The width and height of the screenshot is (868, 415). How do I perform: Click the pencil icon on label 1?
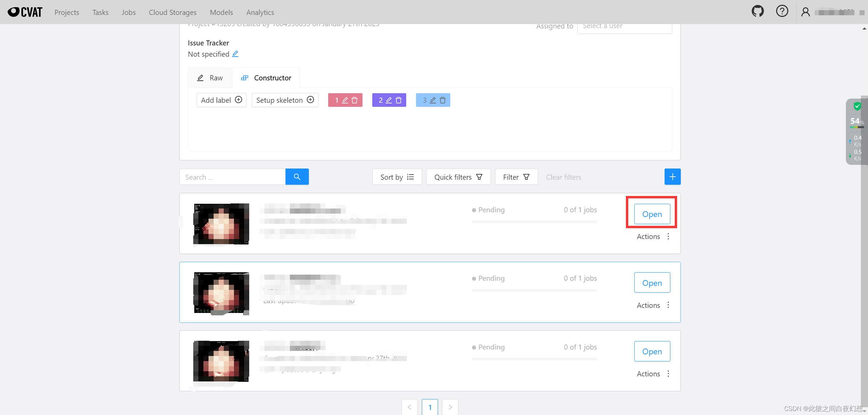345,100
